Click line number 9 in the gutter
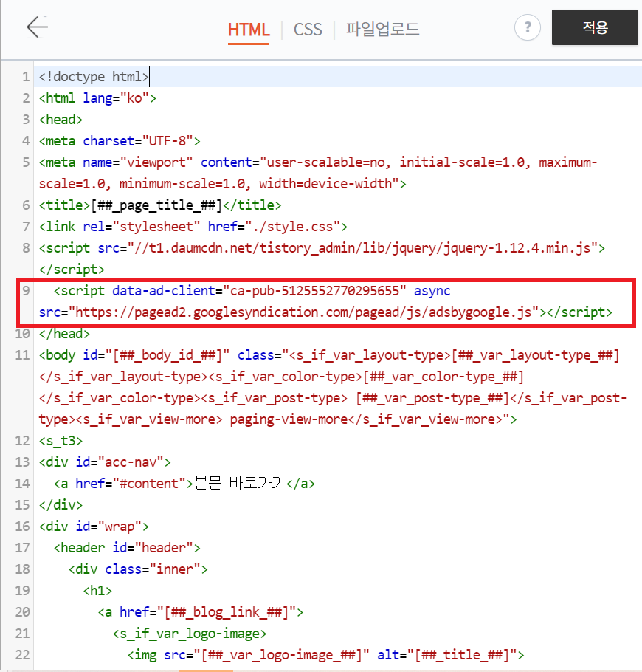The width and height of the screenshot is (642, 672). coord(26,291)
